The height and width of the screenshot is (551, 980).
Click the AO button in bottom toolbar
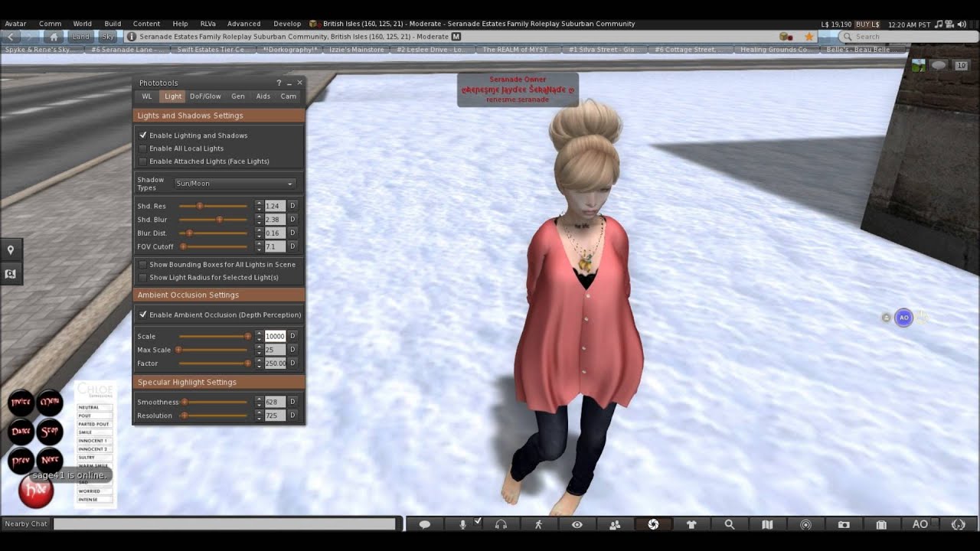920,524
